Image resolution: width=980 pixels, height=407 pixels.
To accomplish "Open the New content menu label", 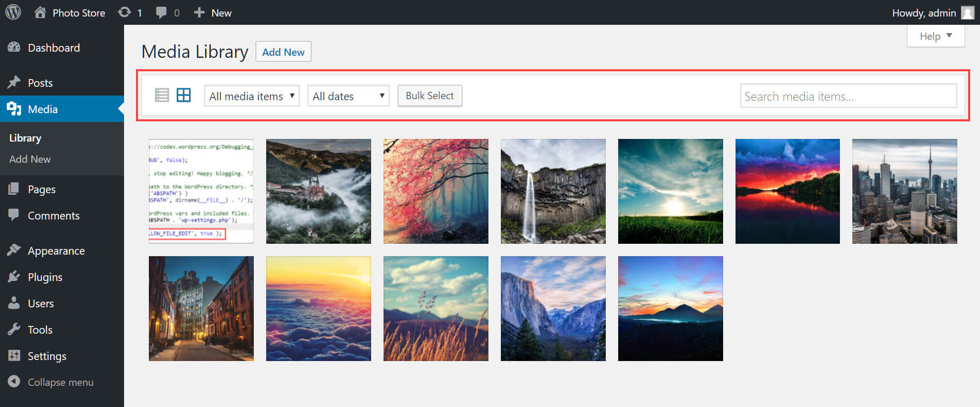I will 221,13.
